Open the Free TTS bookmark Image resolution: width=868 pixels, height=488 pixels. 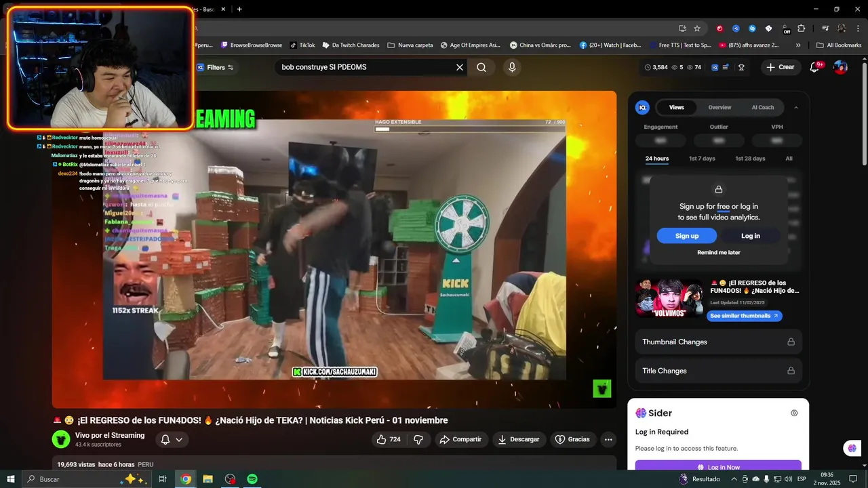[x=680, y=45]
